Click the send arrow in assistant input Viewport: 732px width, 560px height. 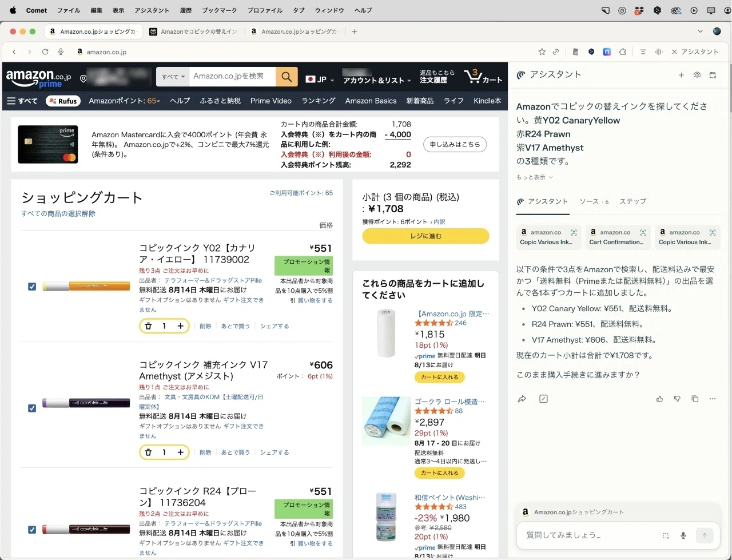tap(705, 535)
